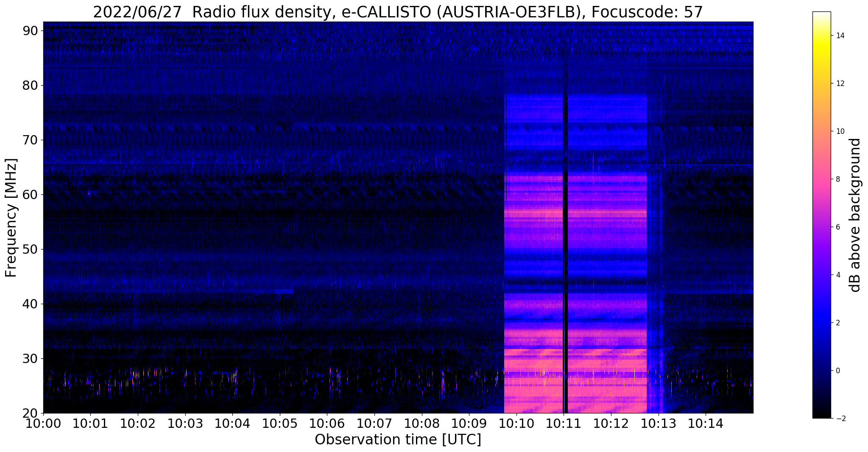Screen dimensions: 868x452
Task: Click the 10:03 time tick label
Action: 185,423
